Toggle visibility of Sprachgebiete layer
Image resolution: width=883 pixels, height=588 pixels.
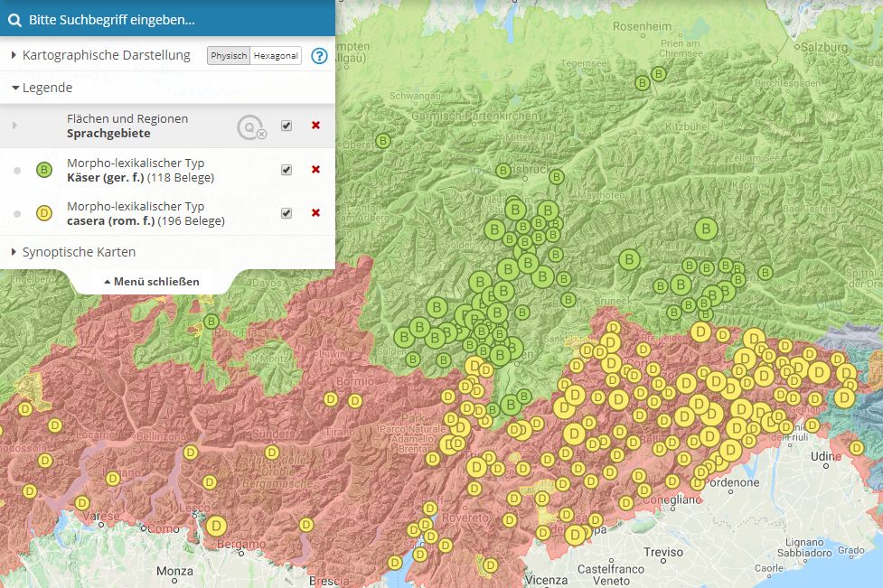(x=287, y=126)
